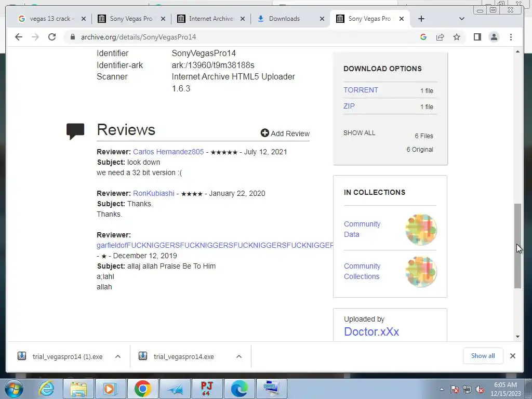Open Windows Explorer folder from taskbar

coord(78,389)
